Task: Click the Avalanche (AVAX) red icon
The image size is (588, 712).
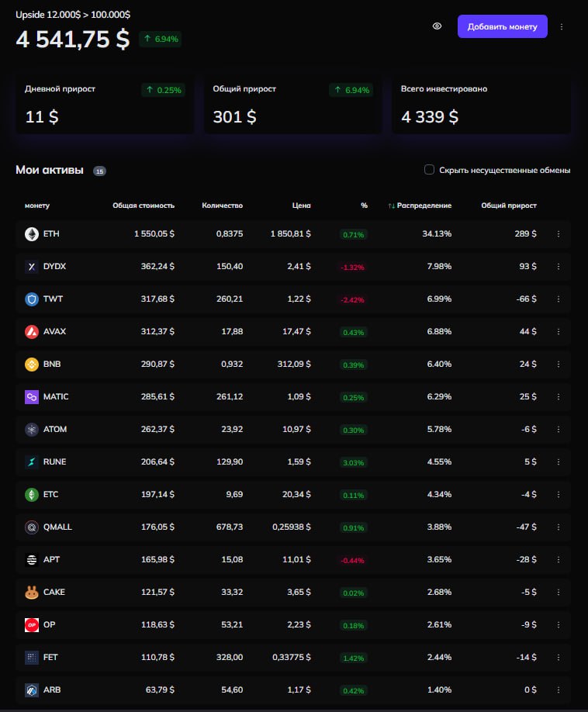Action: 32,331
